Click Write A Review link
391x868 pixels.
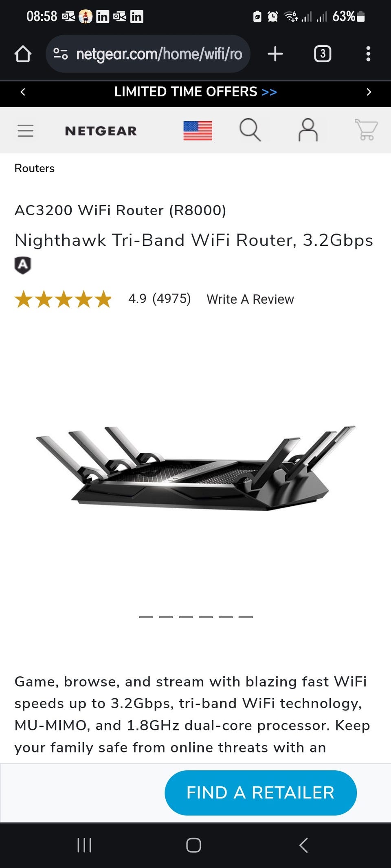point(250,299)
